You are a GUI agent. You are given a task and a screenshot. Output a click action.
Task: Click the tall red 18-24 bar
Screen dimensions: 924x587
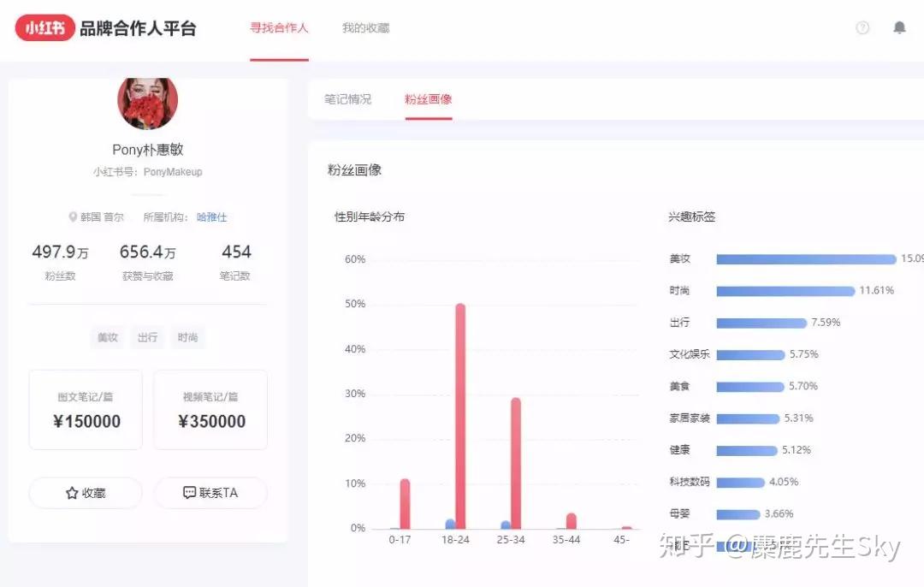pos(460,416)
